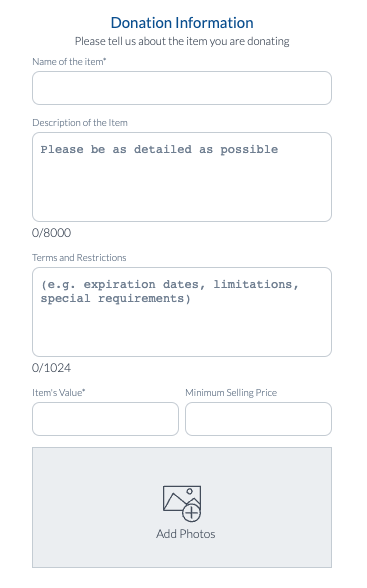
Task: Click the plus badge on photo icon
Action: point(191,513)
